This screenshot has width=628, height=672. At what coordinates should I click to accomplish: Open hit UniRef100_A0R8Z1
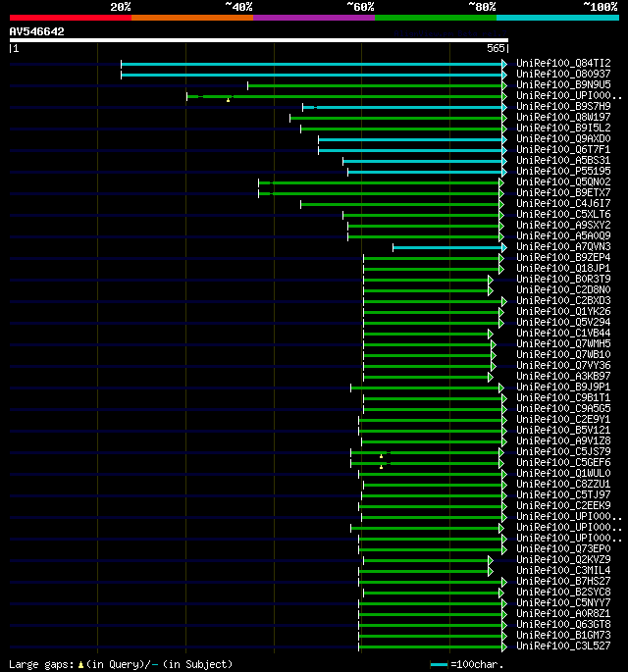[x=563, y=613]
